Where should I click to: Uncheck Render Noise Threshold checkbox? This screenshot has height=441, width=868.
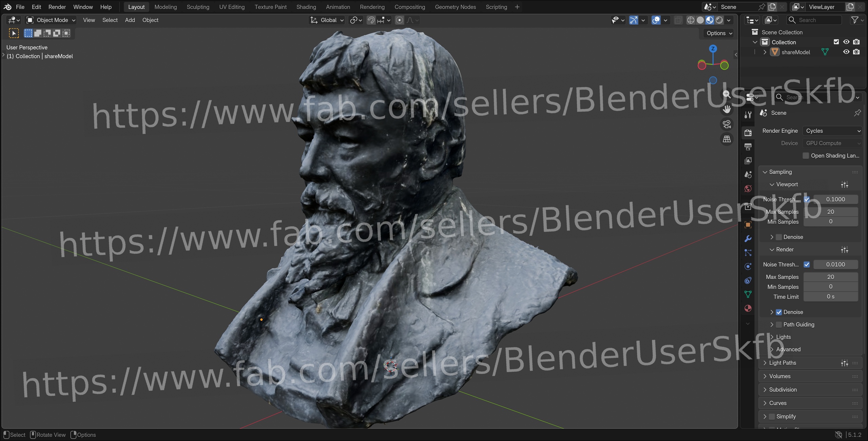(807, 264)
